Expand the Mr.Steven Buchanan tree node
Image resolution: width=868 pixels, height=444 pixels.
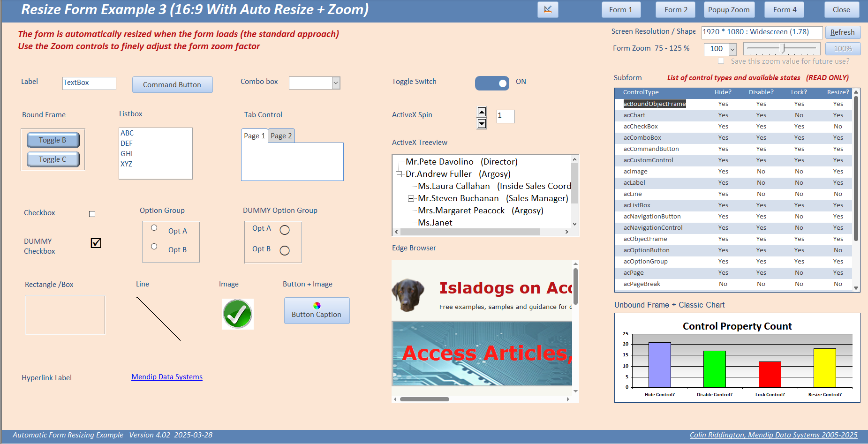pyautogui.click(x=411, y=199)
